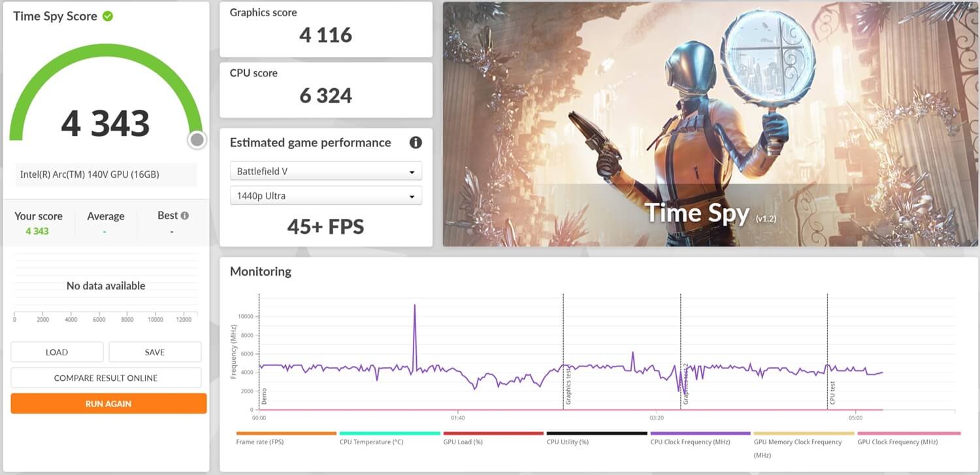Click the Your score value in green
The width and height of the screenshot is (980, 475).
pyautogui.click(x=37, y=231)
